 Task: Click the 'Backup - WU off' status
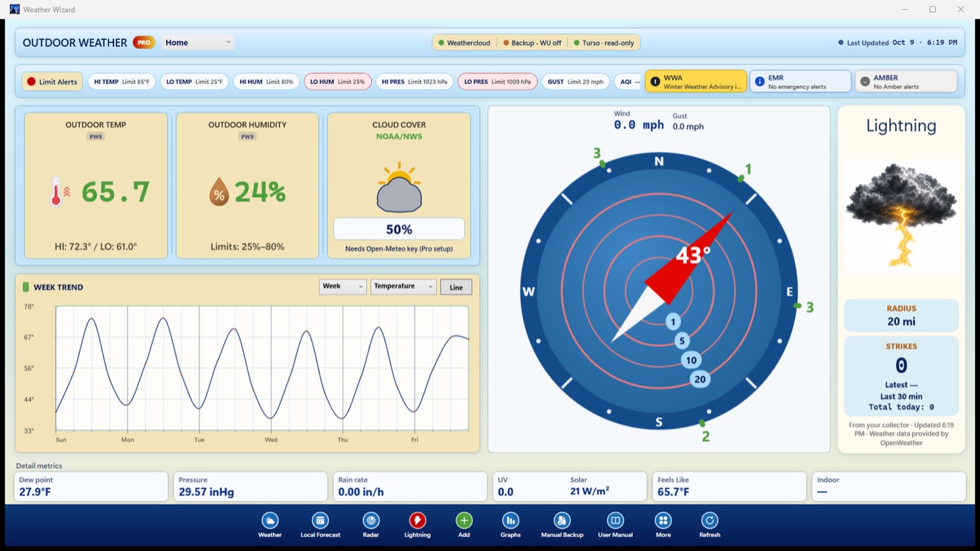coord(532,43)
